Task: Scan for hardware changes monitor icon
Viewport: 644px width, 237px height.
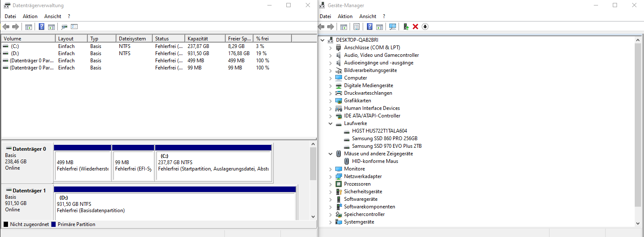Action: click(393, 27)
